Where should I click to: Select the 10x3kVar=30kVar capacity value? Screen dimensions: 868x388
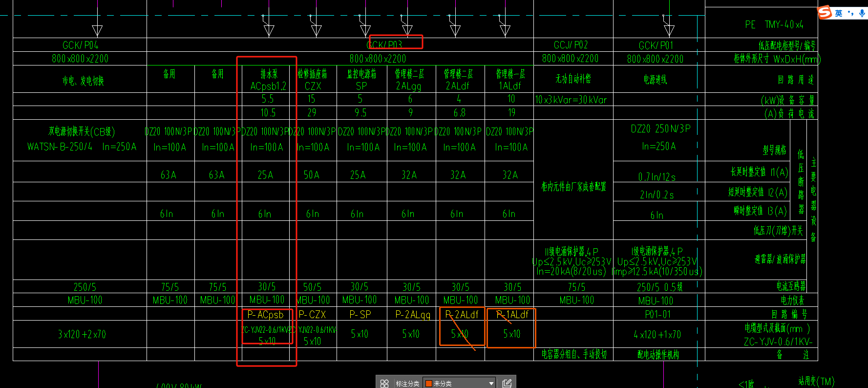pyautogui.click(x=571, y=100)
